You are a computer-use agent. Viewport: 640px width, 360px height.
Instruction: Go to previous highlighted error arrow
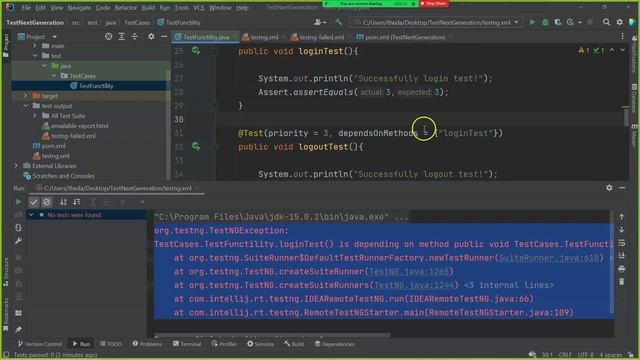[612, 50]
